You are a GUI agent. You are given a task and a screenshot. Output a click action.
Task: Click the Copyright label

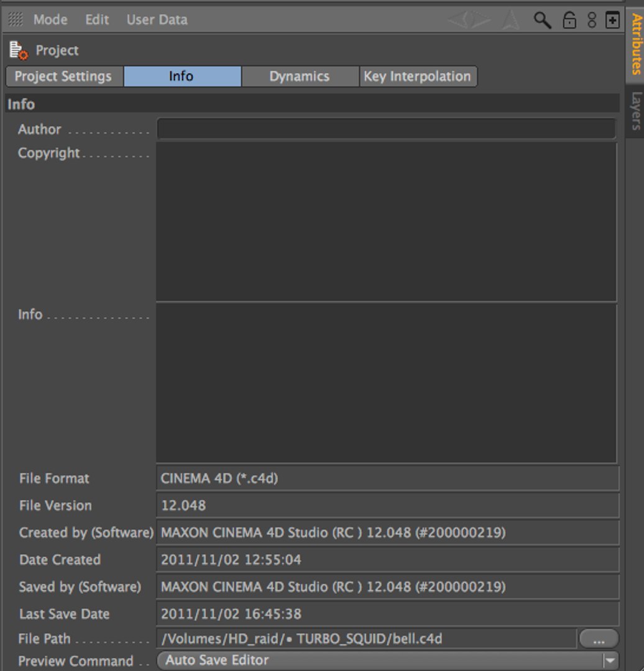(49, 153)
